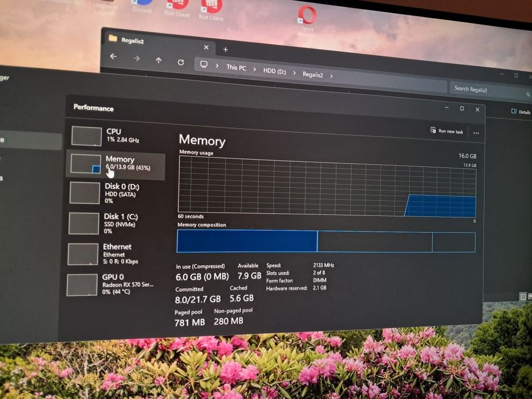Maximize the Task Manager window
Image resolution: width=532 pixels, height=399 pixels.
[462, 108]
